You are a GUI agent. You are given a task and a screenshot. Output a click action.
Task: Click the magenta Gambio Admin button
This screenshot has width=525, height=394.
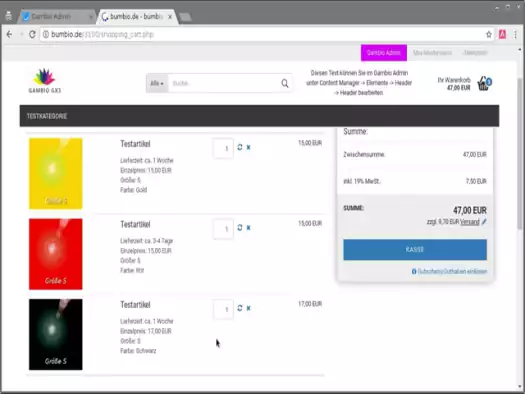(x=384, y=53)
